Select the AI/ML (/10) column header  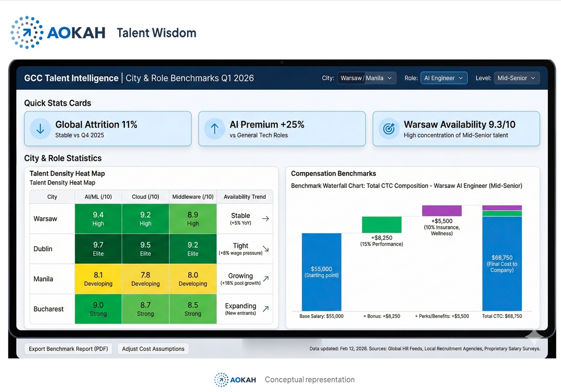[98, 197]
